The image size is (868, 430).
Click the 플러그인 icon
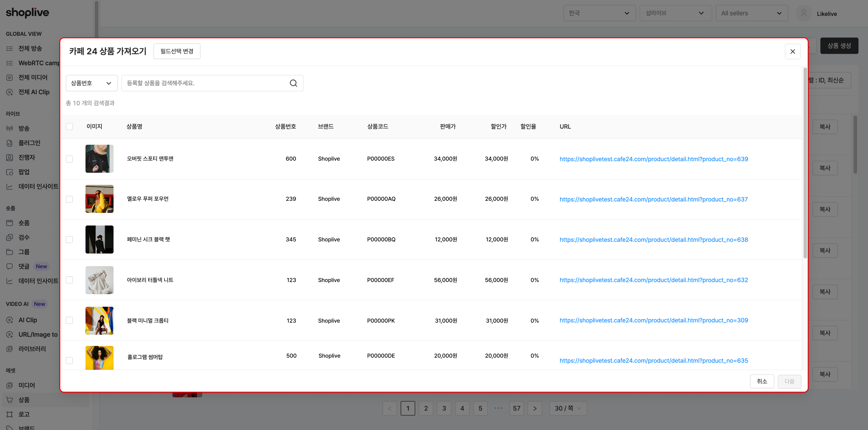[9, 143]
